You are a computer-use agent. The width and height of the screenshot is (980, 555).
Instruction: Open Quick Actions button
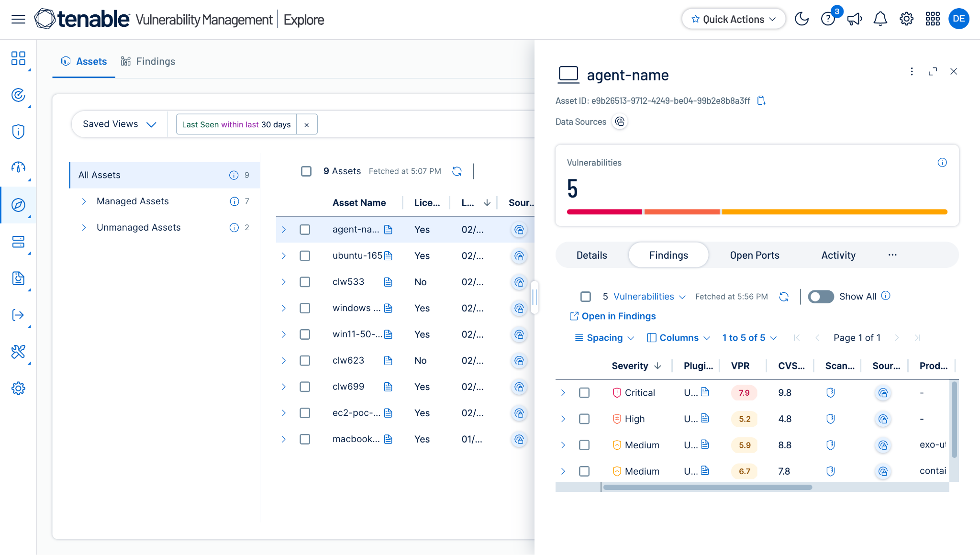point(734,19)
